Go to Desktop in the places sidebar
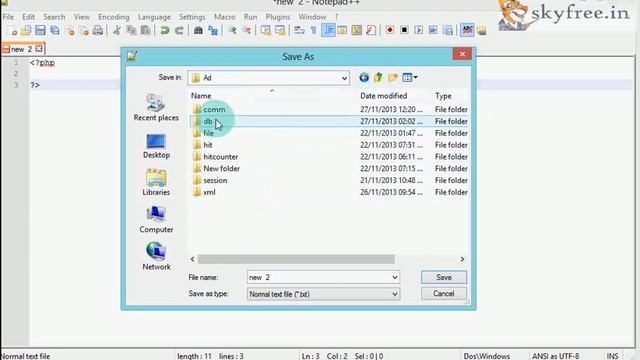The image size is (640, 360). (x=156, y=146)
